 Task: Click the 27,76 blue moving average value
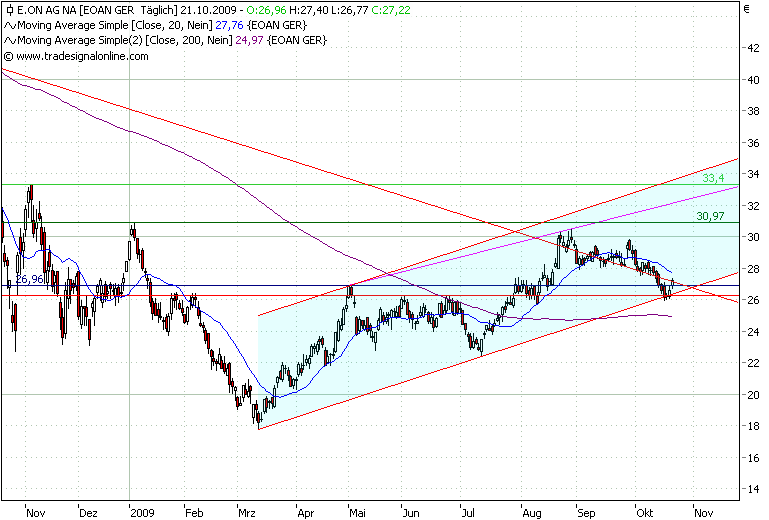pos(229,26)
